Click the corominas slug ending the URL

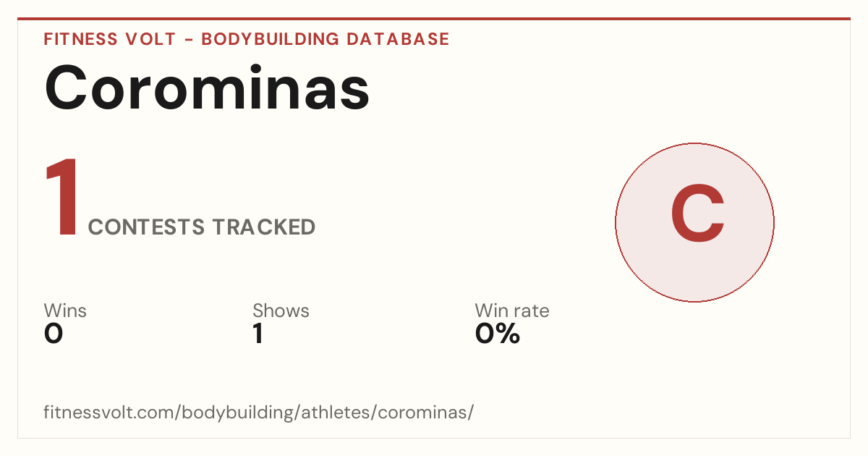click(422, 413)
